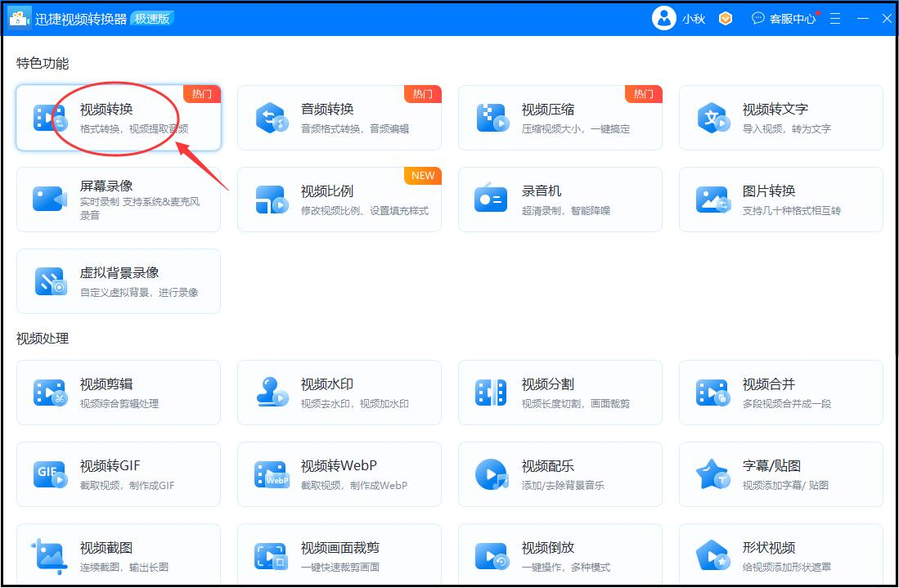This screenshot has width=899, height=588.
Task: Open the 视频剪辑 video editing icon
Action: click(51, 393)
